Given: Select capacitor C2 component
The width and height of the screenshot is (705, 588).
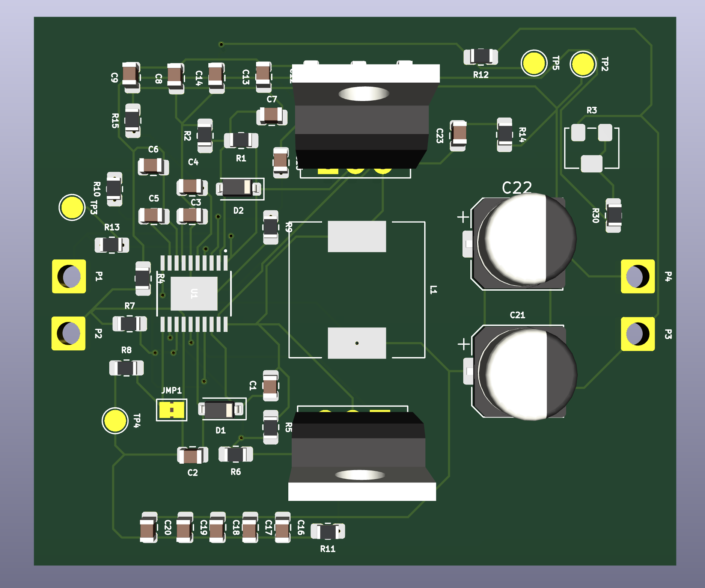Looking at the screenshot, I should click(193, 455).
